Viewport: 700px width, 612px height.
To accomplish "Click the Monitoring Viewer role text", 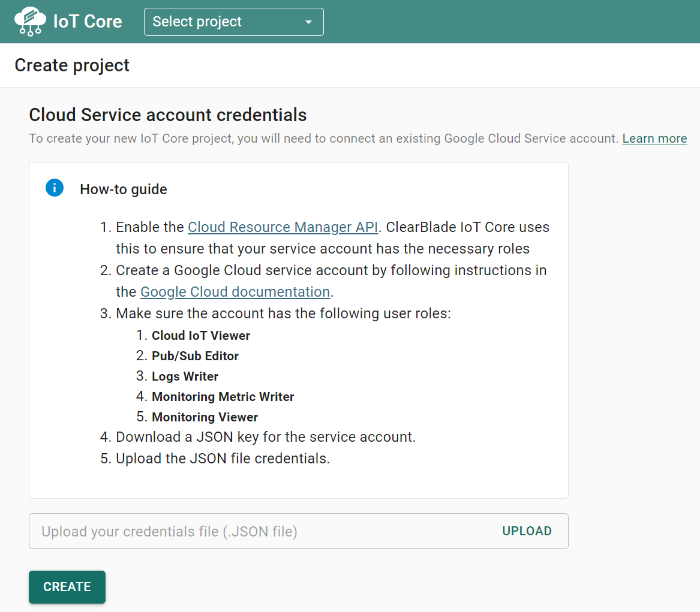I will pos(205,417).
